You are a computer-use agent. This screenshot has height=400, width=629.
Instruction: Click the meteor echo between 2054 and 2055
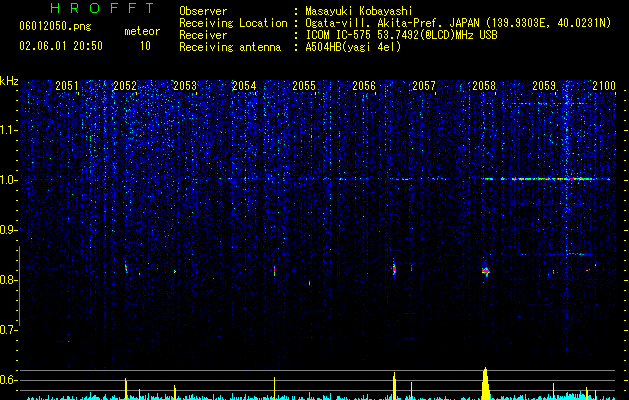pos(274,271)
